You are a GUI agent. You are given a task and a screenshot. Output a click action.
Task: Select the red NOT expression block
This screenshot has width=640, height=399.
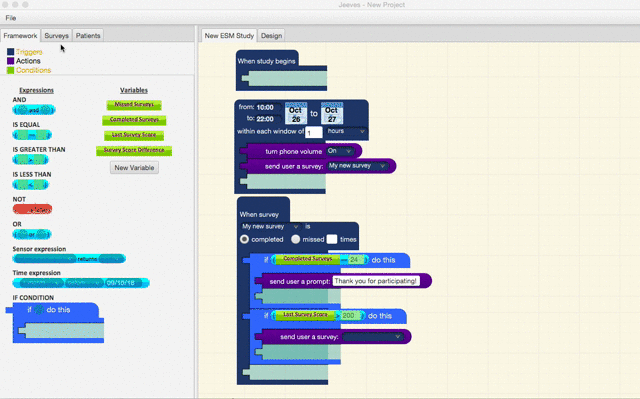point(32,209)
